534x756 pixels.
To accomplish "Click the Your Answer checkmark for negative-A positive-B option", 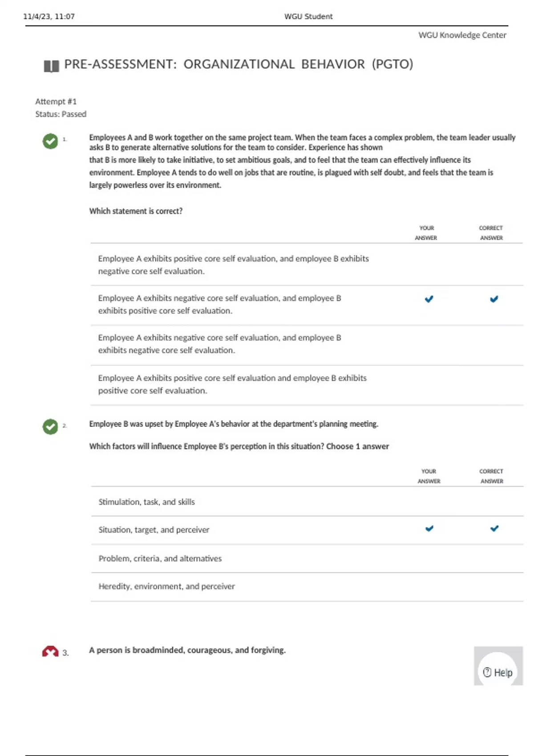I will (x=429, y=299).
